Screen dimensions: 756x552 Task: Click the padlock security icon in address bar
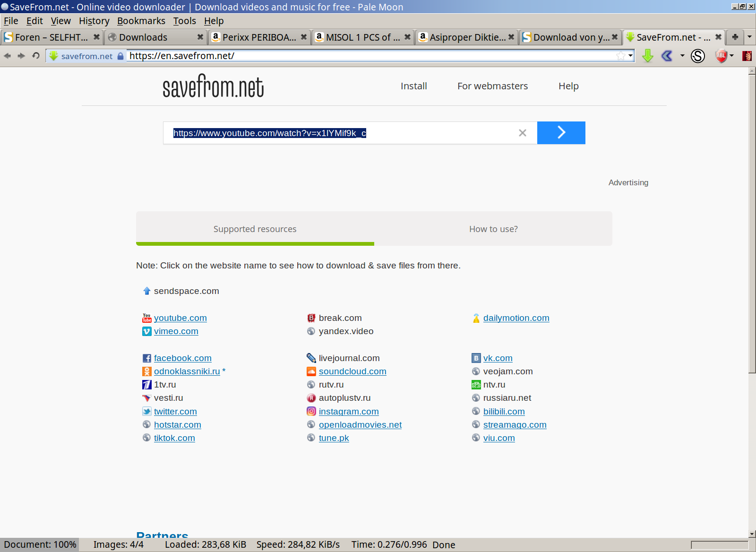(x=121, y=55)
